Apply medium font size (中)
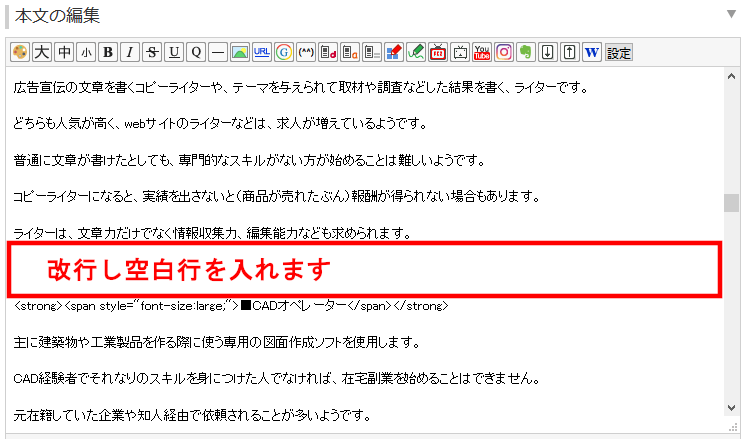The image size is (747, 439). (x=64, y=52)
